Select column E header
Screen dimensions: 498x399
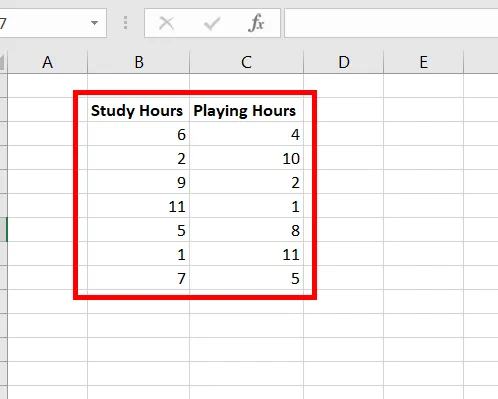coord(423,62)
